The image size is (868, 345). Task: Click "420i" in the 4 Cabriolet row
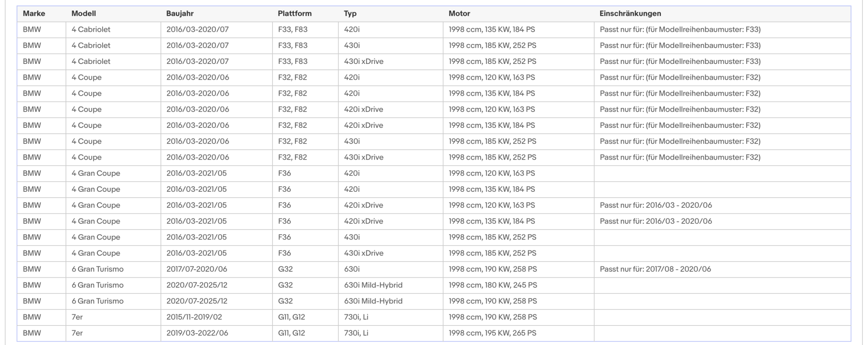pyautogui.click(x=352, y=30)
